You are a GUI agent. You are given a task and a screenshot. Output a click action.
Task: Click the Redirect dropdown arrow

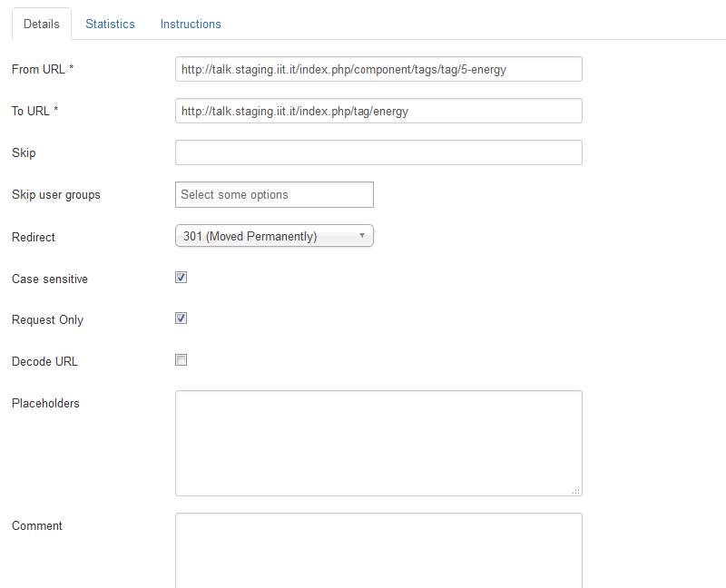[x=362, y=236]
